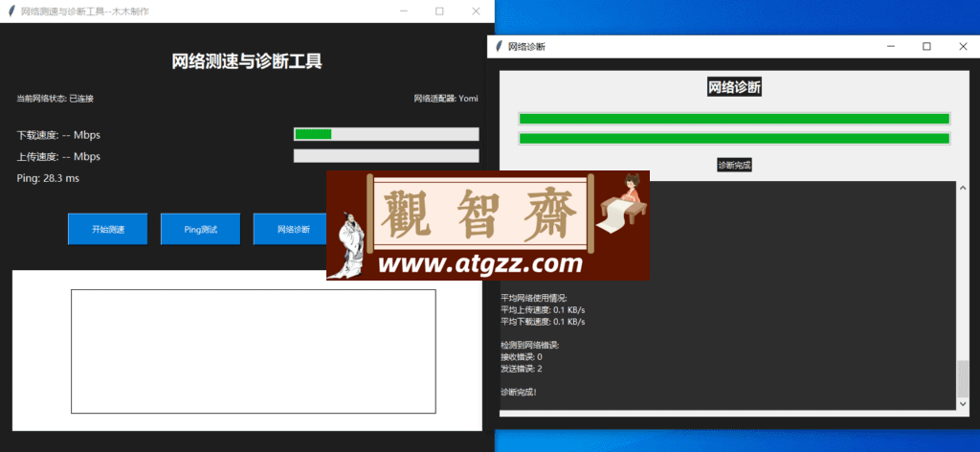Click the scrollbar down arrow in 网络诊断
This screenshot has width=980, height=452.
point(963,404)
